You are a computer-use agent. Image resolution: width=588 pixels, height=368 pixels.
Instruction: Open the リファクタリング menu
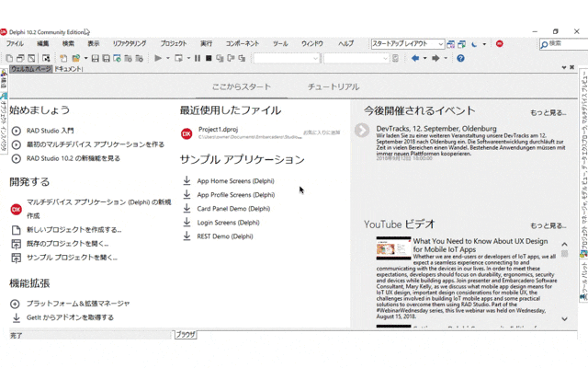pos(130,43)
